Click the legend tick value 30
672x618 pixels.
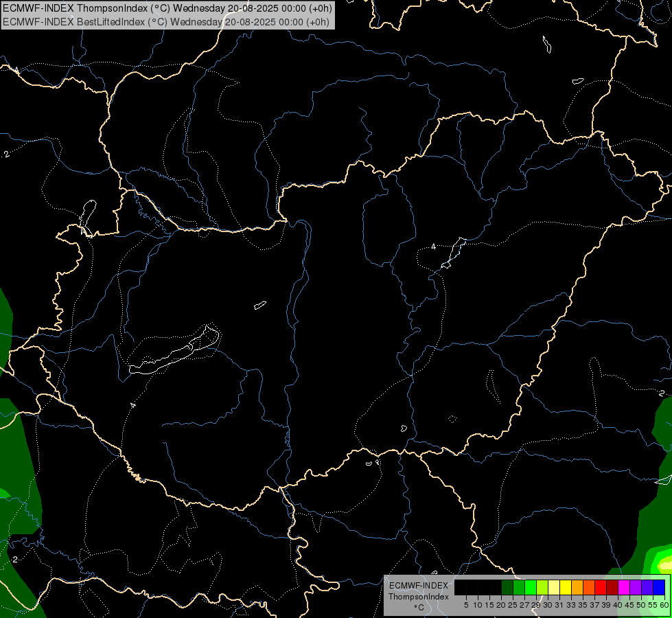pos(548,605)
